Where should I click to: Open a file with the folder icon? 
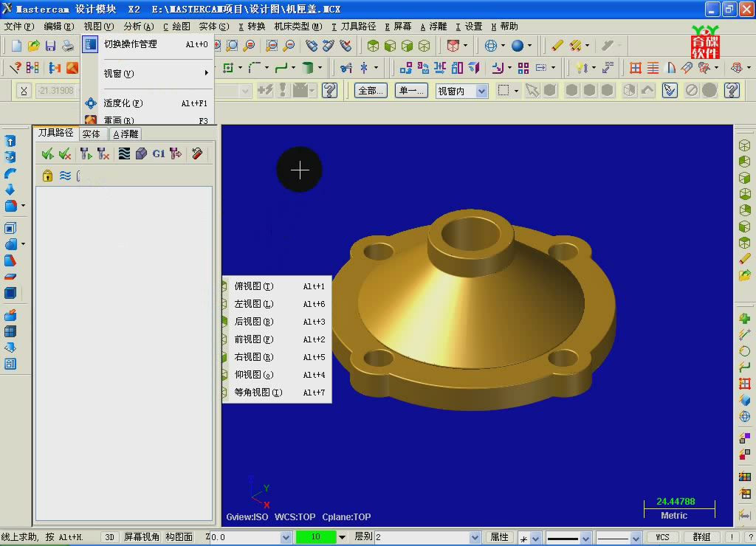(x=33, y=46)
